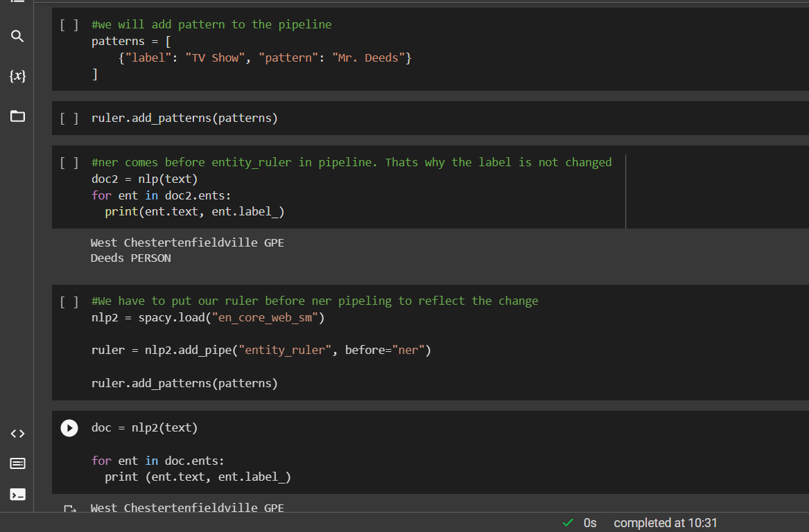The width and height of the screenshot is (809, 532).
Task: Open the terminal icon in sidebar
Action: [x=17, y=495]
